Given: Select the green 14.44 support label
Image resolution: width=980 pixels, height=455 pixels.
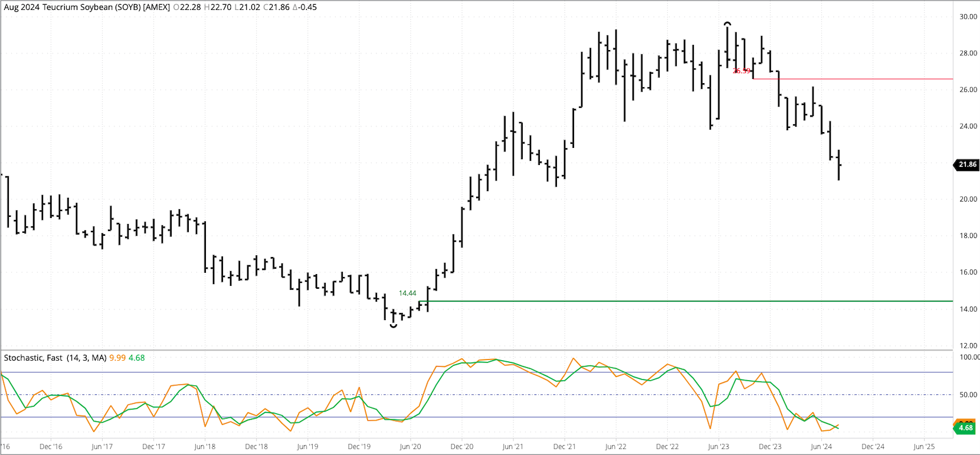Looking at the screenshot, I should click(x=407, y=293).
